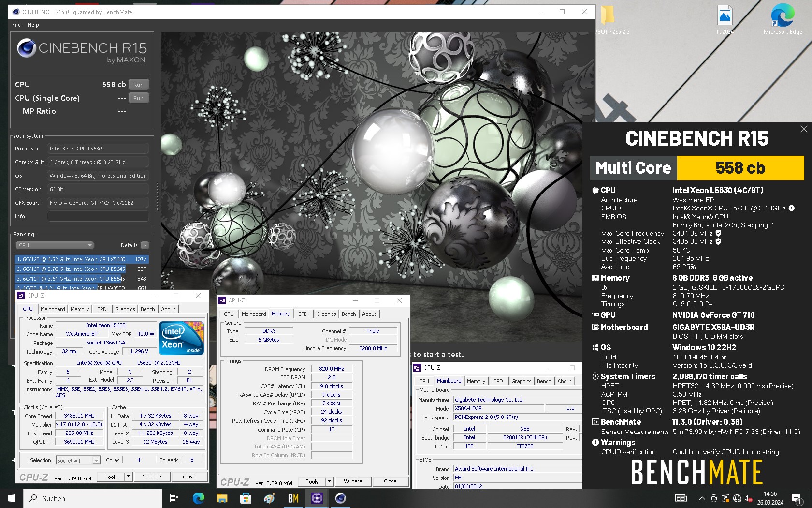Click the Info input field in Cinebench
The height and width of the screenshot is (508, 812).
point(98,216)
